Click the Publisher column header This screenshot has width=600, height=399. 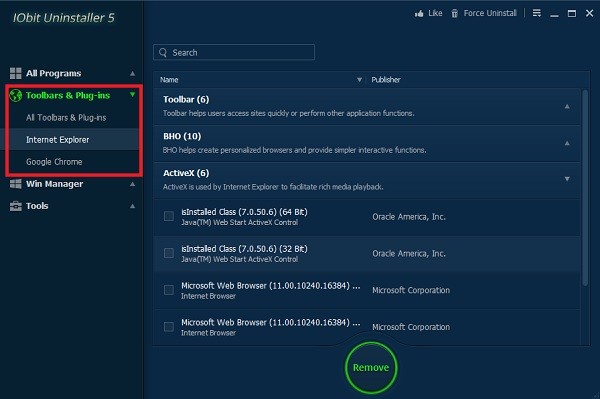(x=386, y=80)
